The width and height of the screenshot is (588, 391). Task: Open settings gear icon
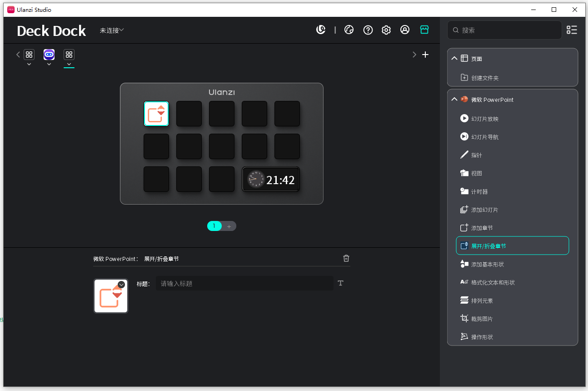pos(386,30)
